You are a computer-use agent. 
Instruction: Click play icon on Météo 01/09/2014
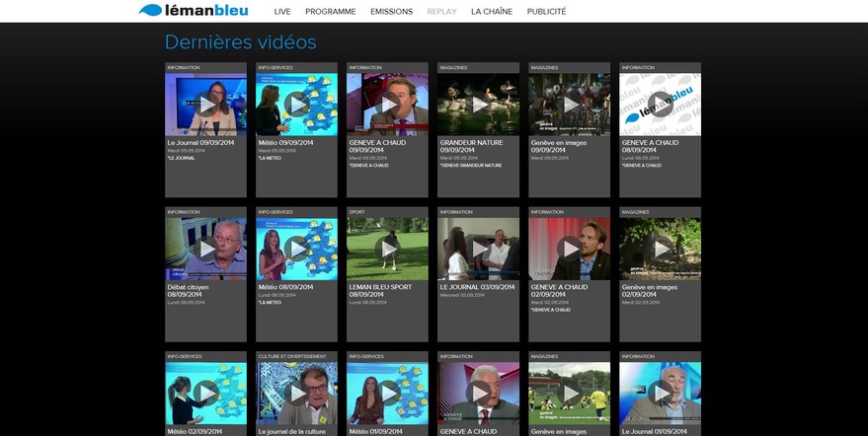387,394
